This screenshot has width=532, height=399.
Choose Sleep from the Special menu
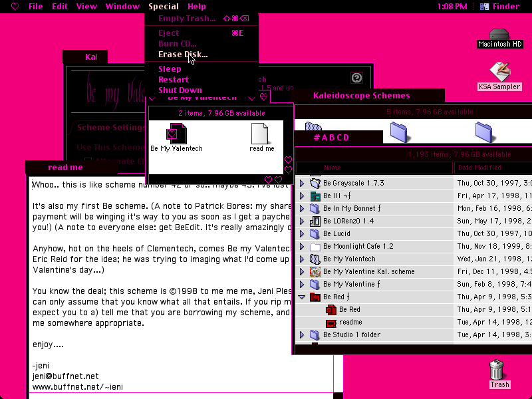click(201, 69)
